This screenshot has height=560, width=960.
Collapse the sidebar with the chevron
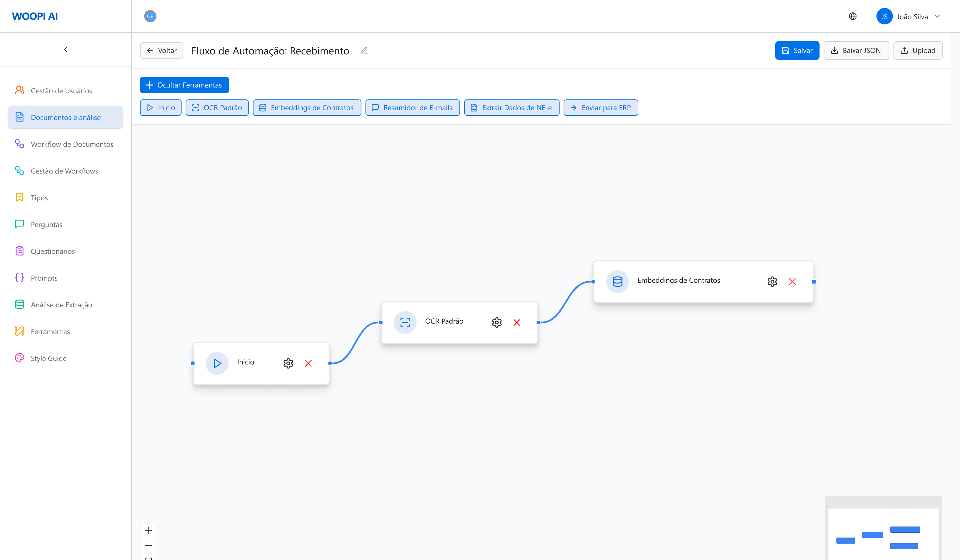[x=65, y=49]
